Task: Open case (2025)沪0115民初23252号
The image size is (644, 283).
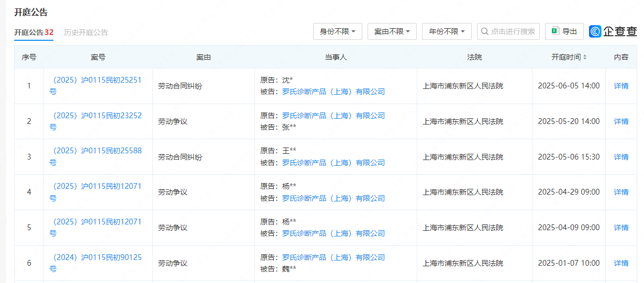Action: [x=95, y=121]
